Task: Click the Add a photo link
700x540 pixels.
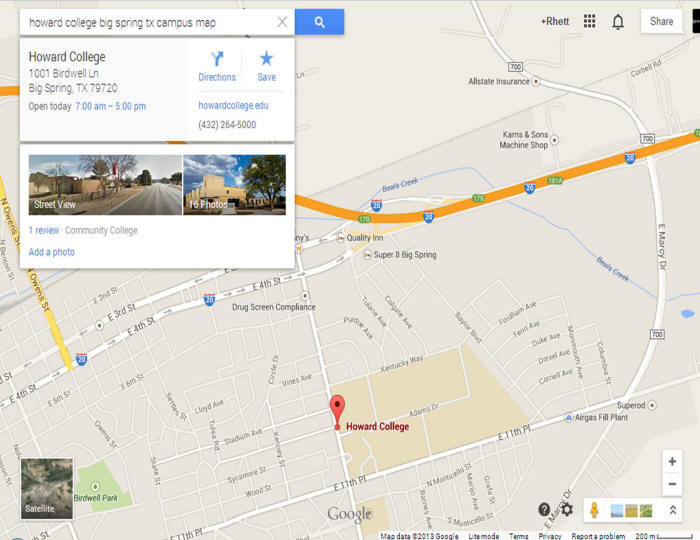Action: coord(51,252)
